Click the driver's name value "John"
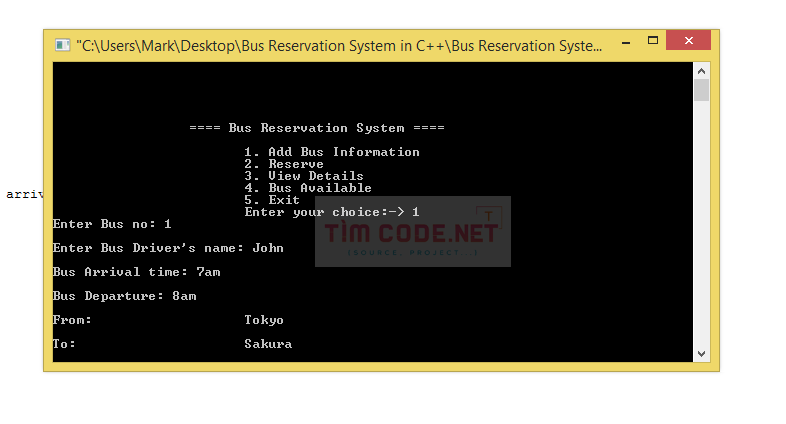786x424 pixels. [x=268, y=248]
